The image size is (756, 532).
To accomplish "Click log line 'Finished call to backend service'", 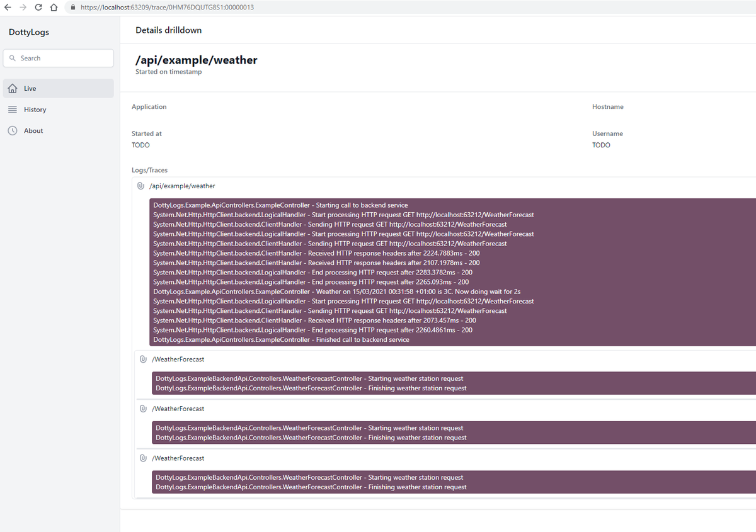I will tap(281, 340).
